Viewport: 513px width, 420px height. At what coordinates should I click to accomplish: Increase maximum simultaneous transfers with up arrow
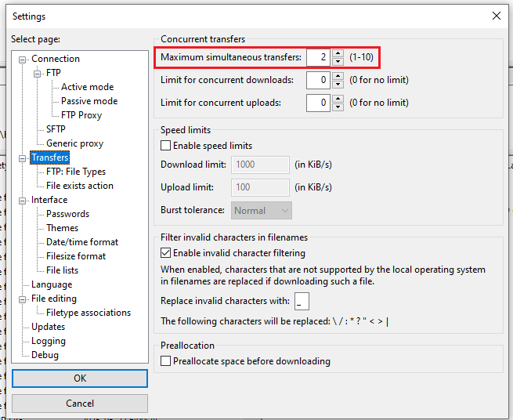[338, 53]
